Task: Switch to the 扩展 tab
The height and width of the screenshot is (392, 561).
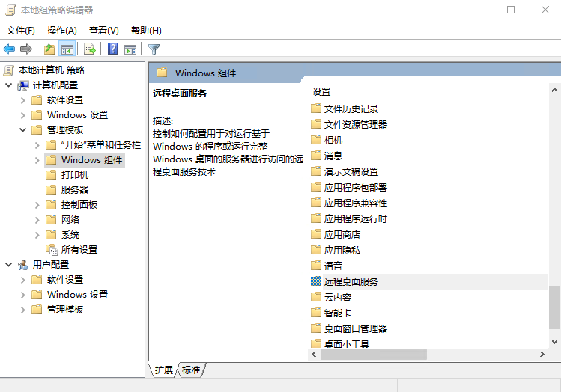Action: coord(164,370)
